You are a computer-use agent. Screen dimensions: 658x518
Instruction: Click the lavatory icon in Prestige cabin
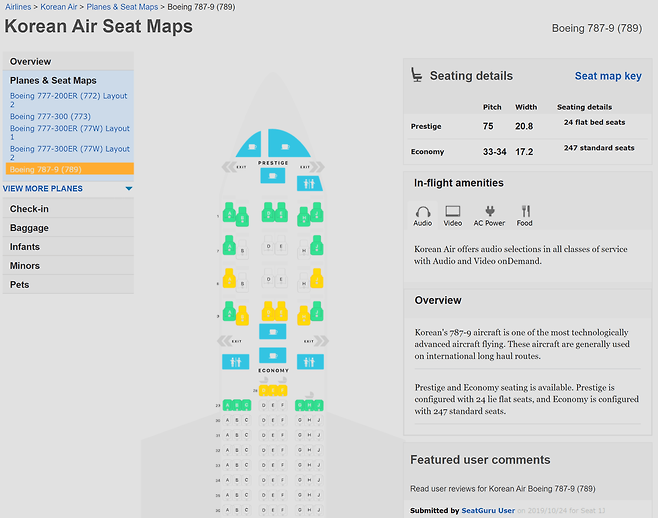pos(310,183)
